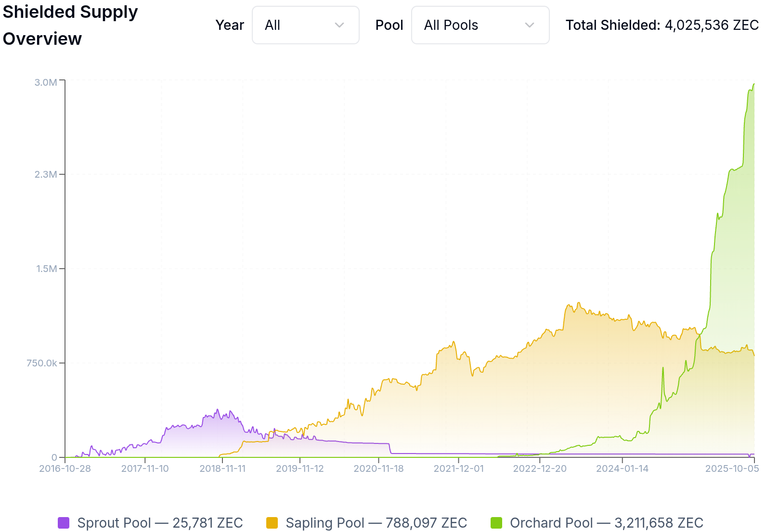Open the Pool dropdown showing All Pools
Image resolution: width=766 pixels, height=532 pixels.
(x=480, y=25)
